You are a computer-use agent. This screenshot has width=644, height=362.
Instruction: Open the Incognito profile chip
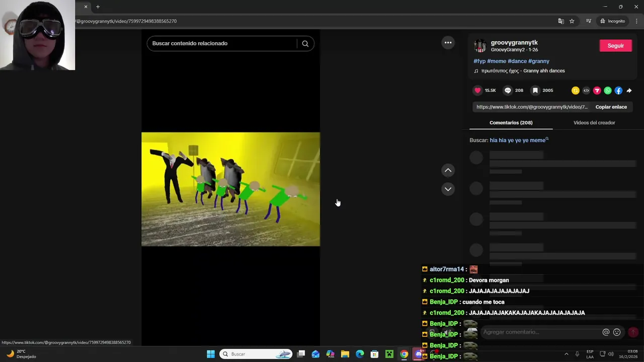coord(613,21)
